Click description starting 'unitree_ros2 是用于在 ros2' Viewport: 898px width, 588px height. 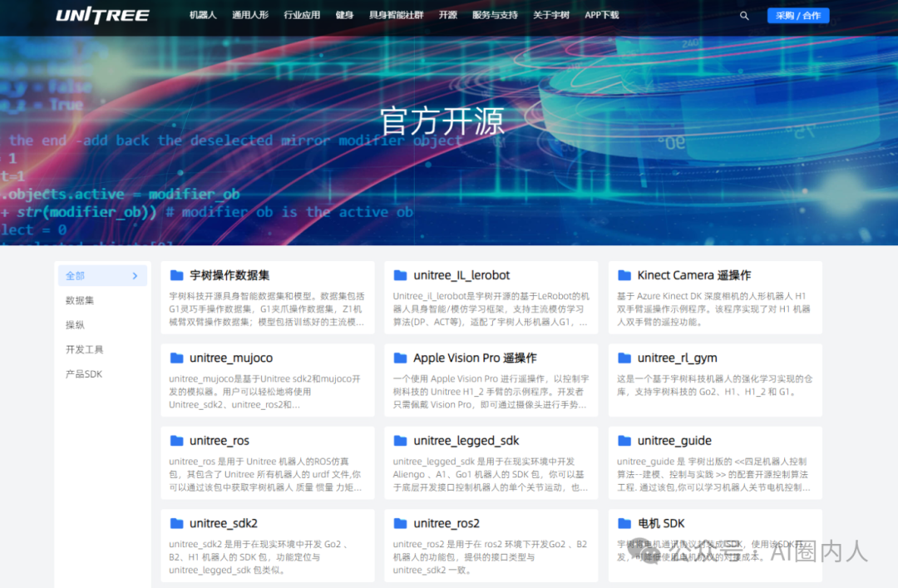click(490, 556)
